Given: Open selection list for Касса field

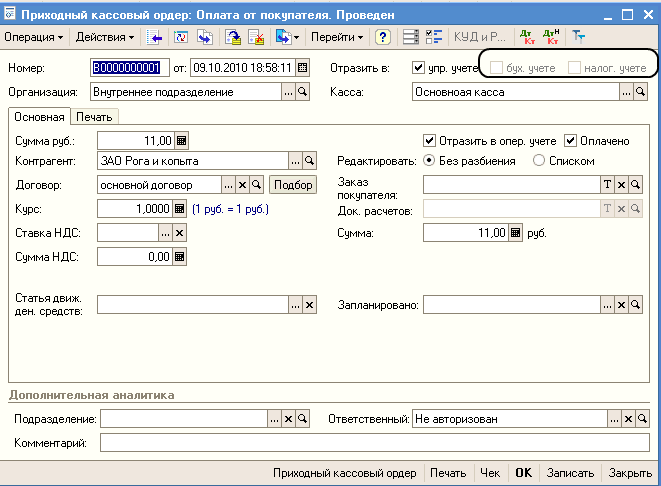Looking at the screenshot, I should [x=626, y=91].
